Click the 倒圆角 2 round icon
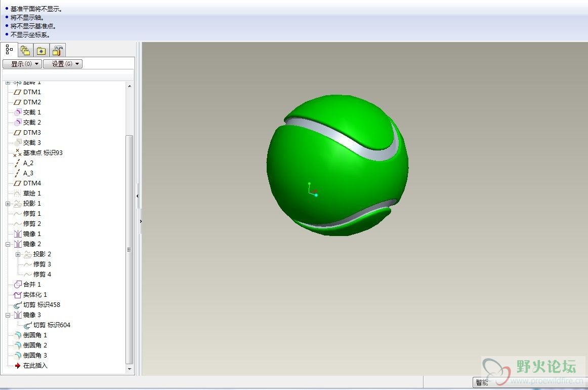The width and height of the screenshot is (588, 390). (18, 345)
